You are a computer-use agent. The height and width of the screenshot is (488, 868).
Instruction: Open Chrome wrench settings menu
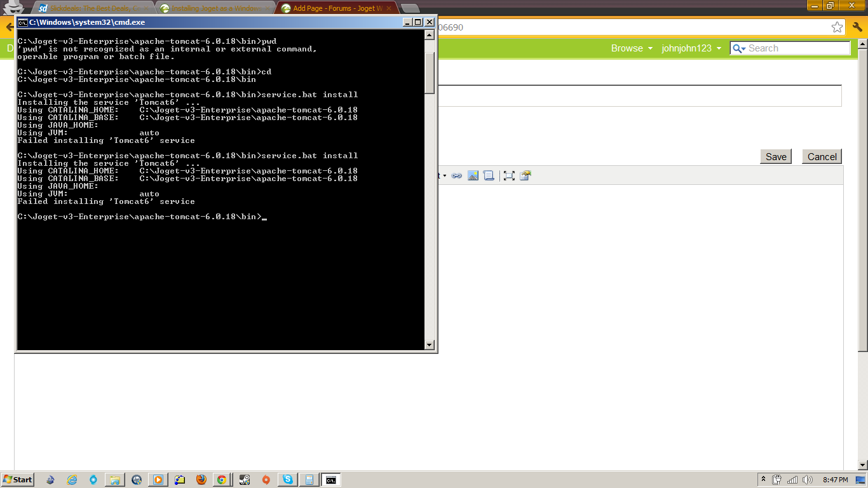coord(857,27)
